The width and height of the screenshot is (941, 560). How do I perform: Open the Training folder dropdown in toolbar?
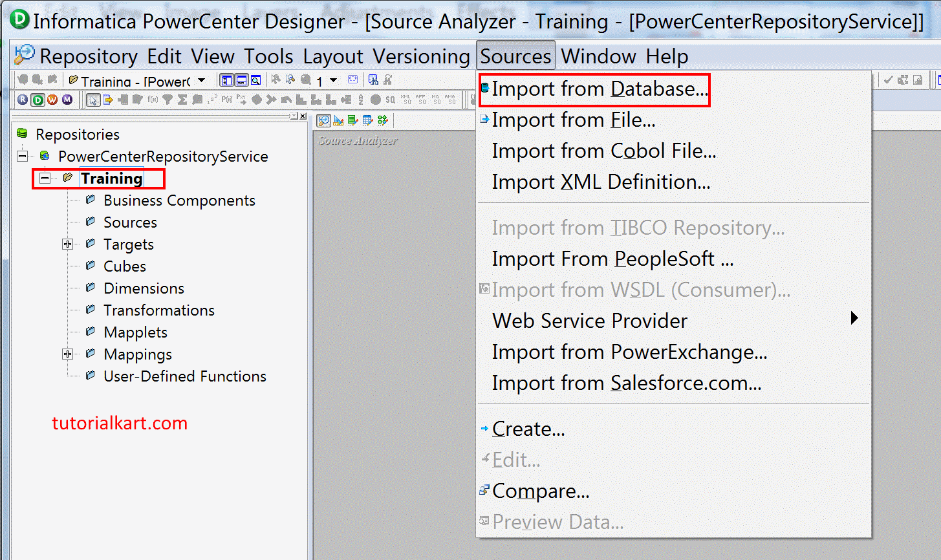(x=202, y=80)
